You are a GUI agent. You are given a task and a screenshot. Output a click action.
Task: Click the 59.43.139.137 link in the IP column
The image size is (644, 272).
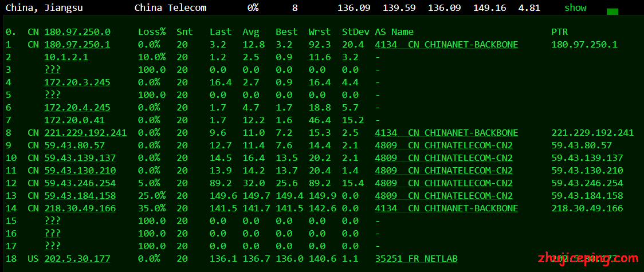pos(80,158)
